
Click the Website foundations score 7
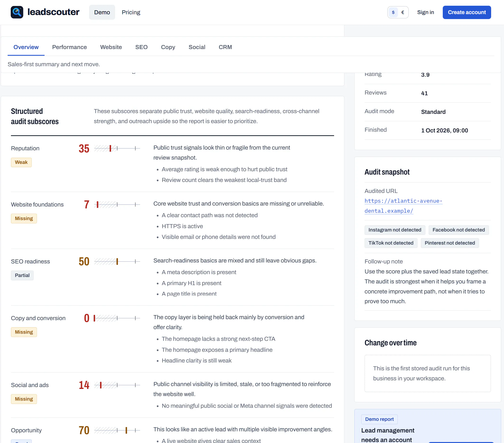pyautogui.click(x=87, y=205)
